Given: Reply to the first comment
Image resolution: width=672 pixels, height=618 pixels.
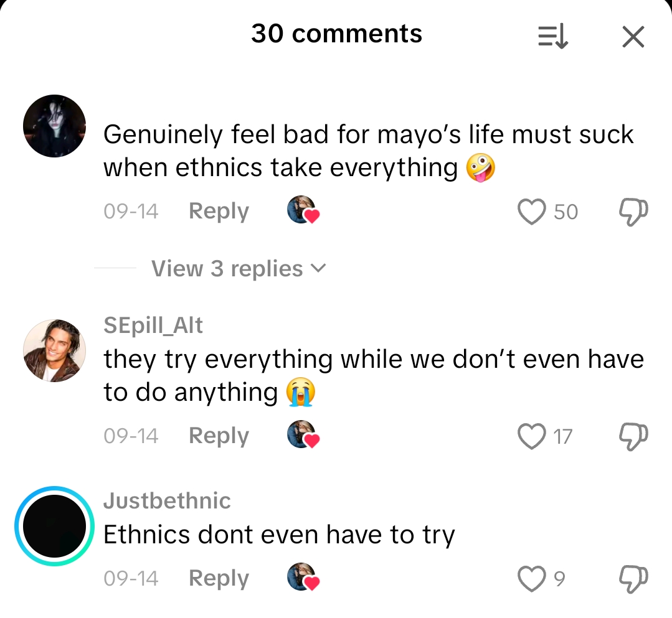Looking at the screenshot, I should click(x=219, y=212).
